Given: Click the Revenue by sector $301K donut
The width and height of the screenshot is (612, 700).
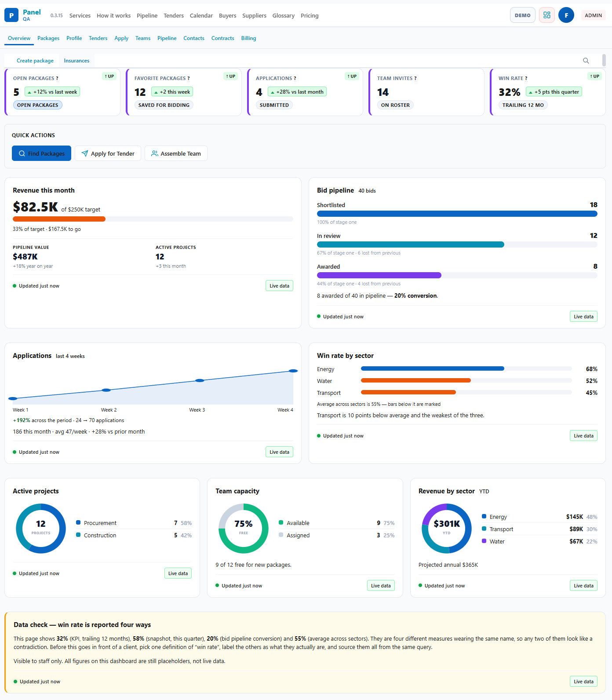Looking at the screenshot, I should pyautogui.click(x=447, y=529).
